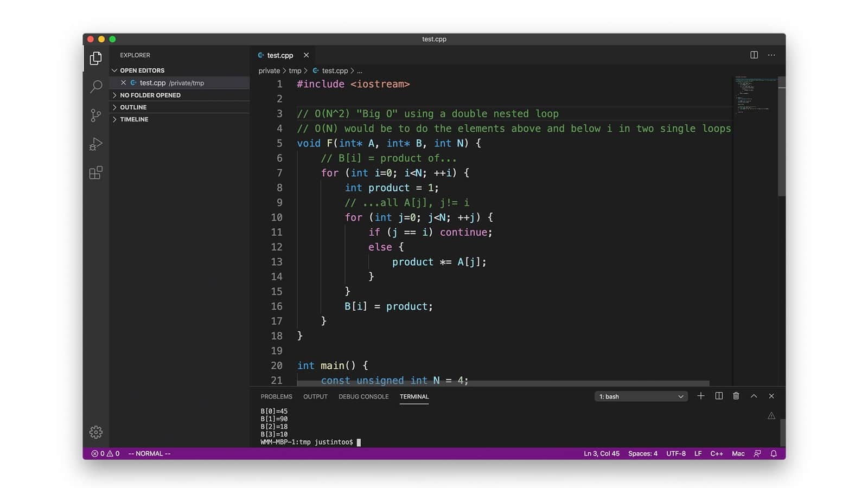Open the Run and Debug view
This screenshot has width=868, height=488.
(95, 144)
